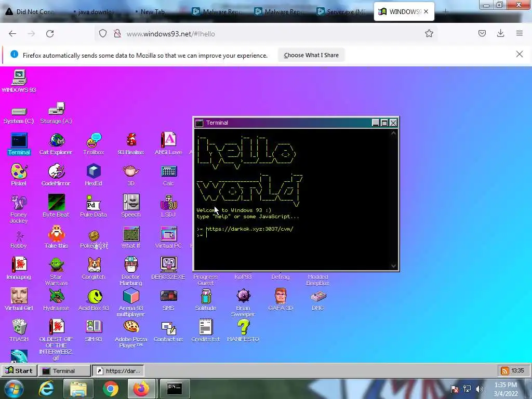Screen dimensions: 532x399
Task: Switch to the Did Not Connect tab
Action: click(31, 12)
